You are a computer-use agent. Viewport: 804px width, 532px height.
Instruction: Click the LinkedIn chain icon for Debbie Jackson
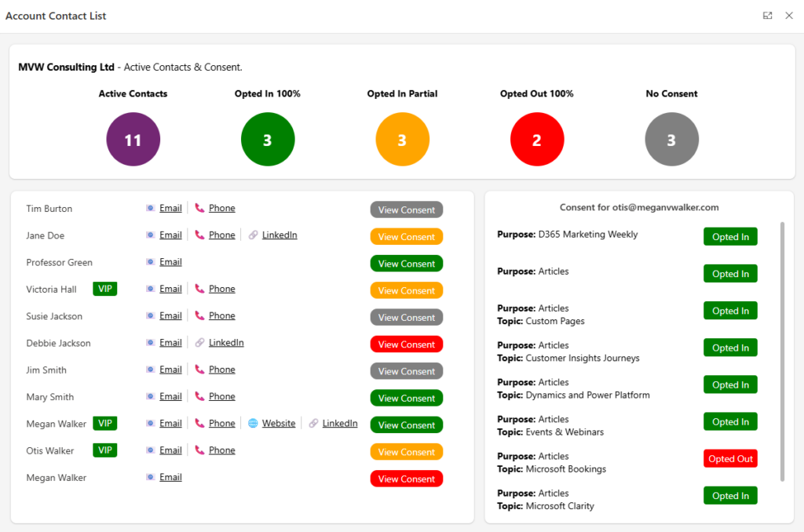199,343
